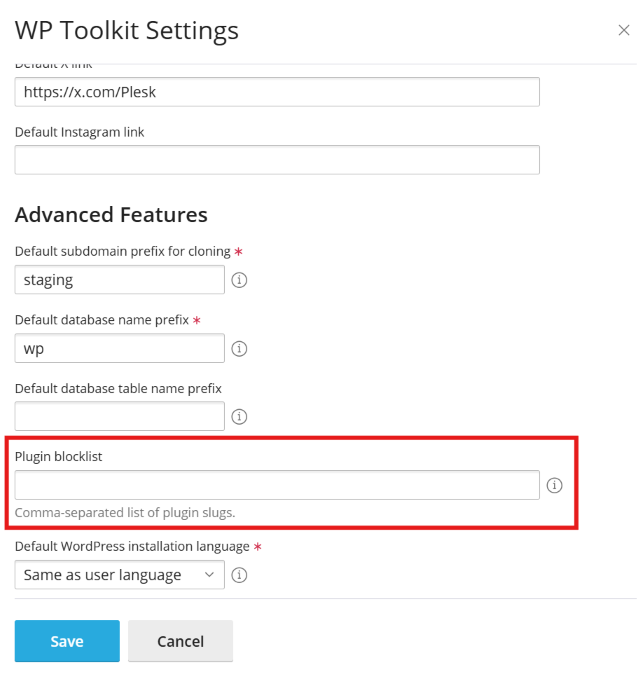Click info icon beside installation language dropdown

pos(239,575)
